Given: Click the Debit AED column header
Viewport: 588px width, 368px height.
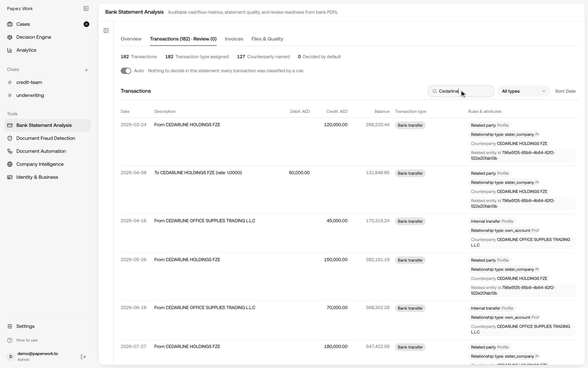Looking at the screenshot, I should [300, 112].
